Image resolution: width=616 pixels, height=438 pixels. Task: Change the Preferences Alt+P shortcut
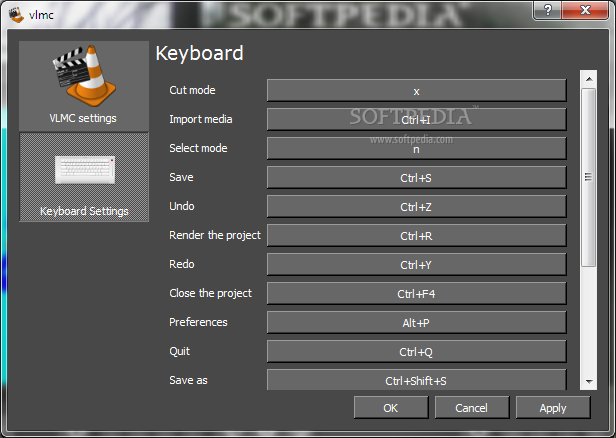coord(416,323)
